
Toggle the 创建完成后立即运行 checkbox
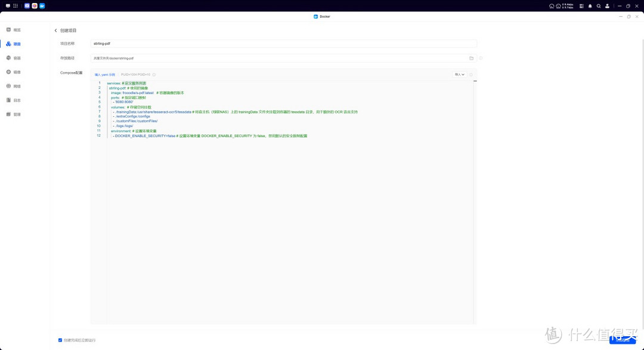point(60,340)
